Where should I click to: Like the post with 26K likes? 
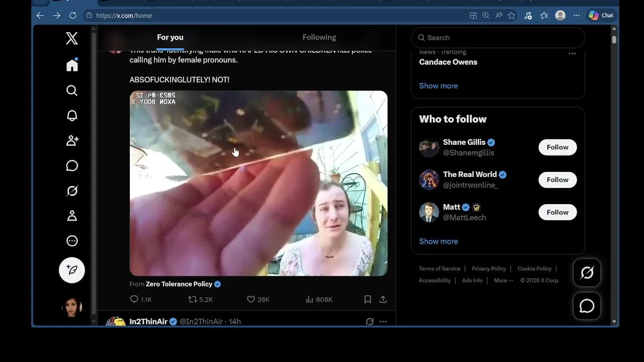258,299
